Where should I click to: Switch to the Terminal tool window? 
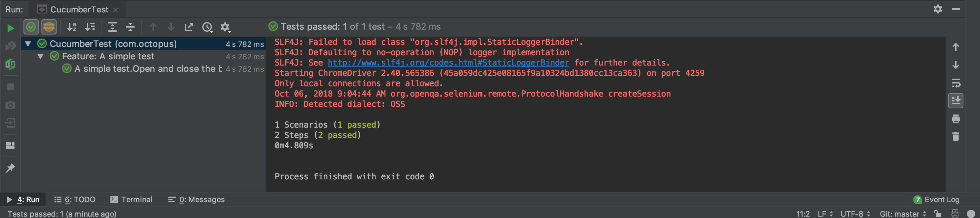pos(131,199)
